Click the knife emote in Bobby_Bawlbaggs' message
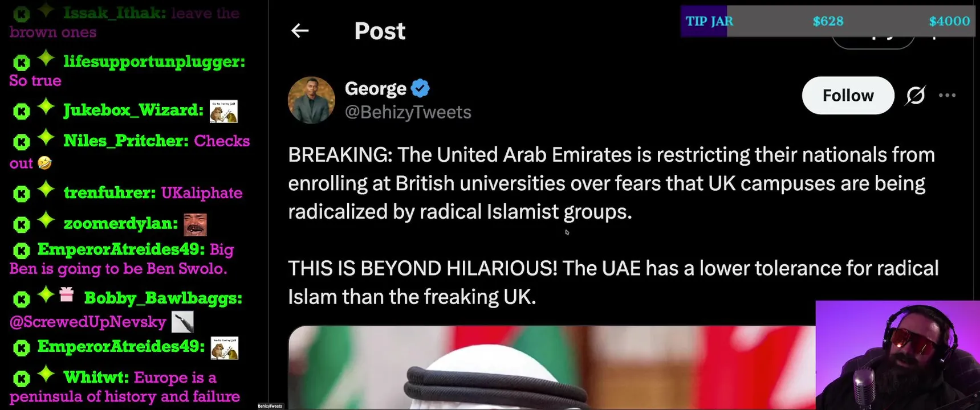The height and width of the screenshot is (410, 980). coord(182,322)
